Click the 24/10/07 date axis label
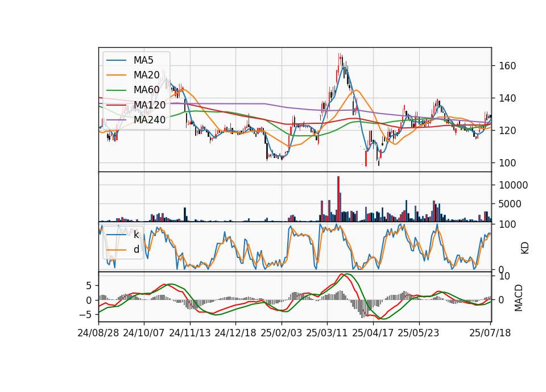The image size is (546, 392). pyautogui.click(x=144, y=333)
